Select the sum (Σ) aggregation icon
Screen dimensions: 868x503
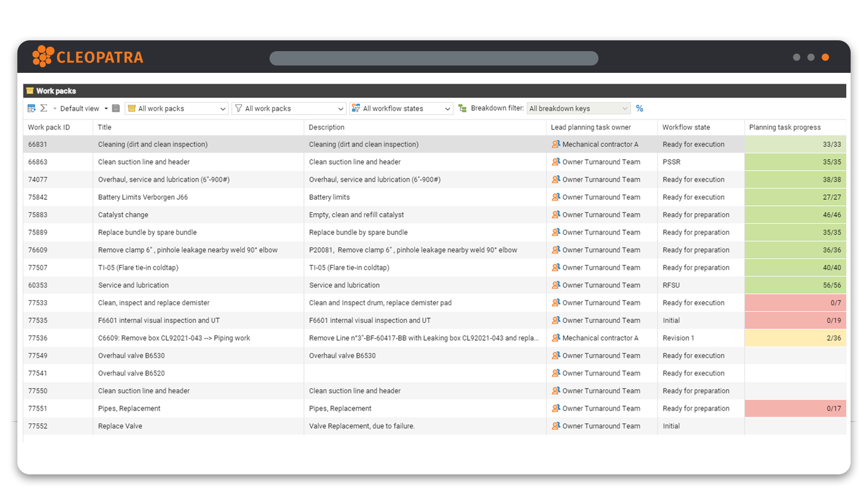coord(43,108)
